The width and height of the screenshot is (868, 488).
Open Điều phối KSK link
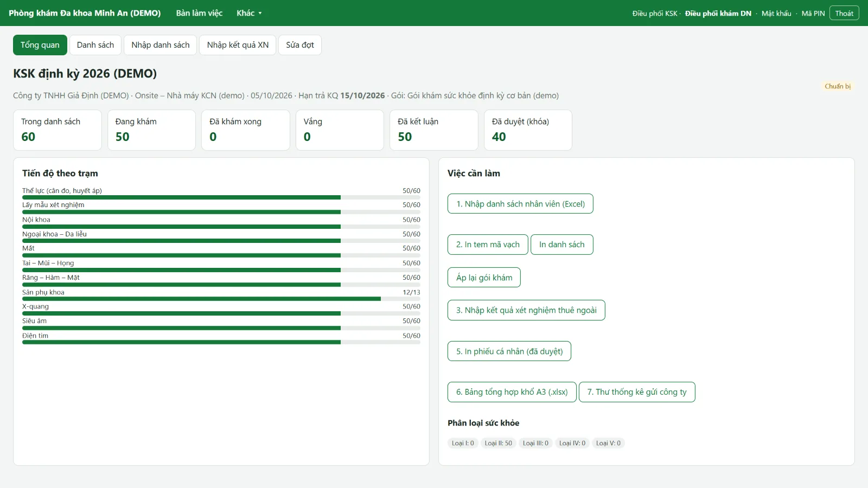coord(655,14)
